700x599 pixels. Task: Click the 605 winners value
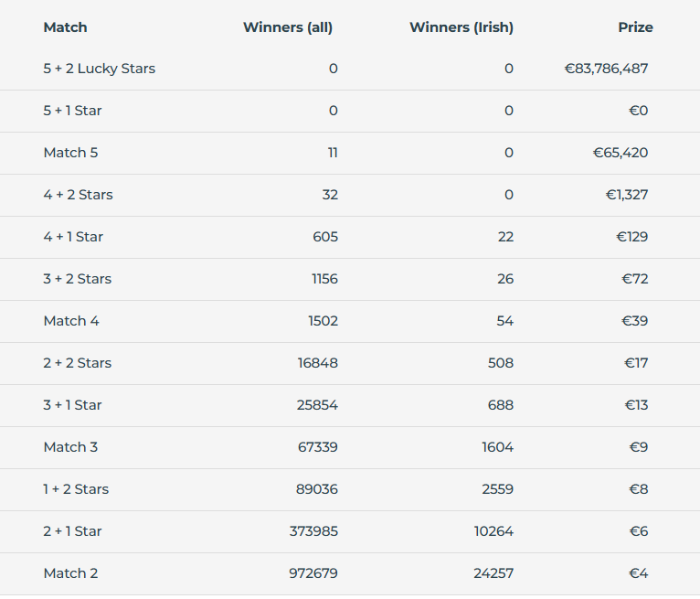pos(325,236)
